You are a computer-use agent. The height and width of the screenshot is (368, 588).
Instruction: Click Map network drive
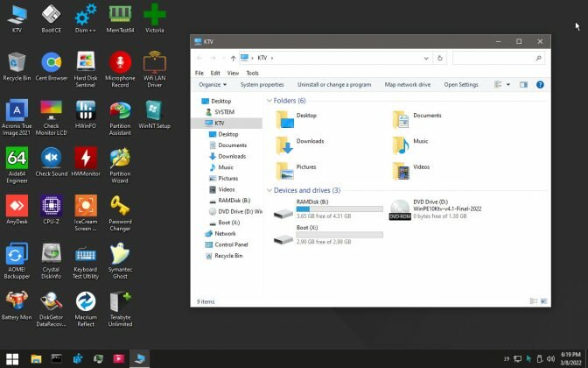407,85
